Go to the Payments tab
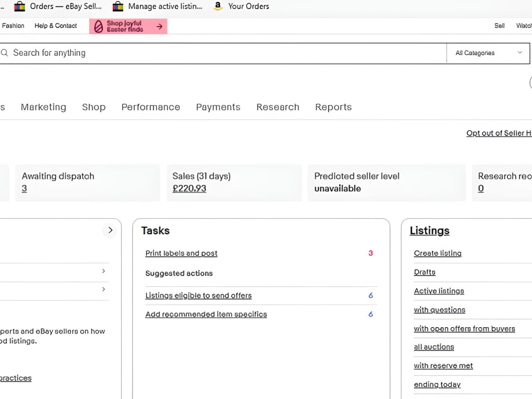This screenshot has width=532, height=399. (x=218, y=107)
